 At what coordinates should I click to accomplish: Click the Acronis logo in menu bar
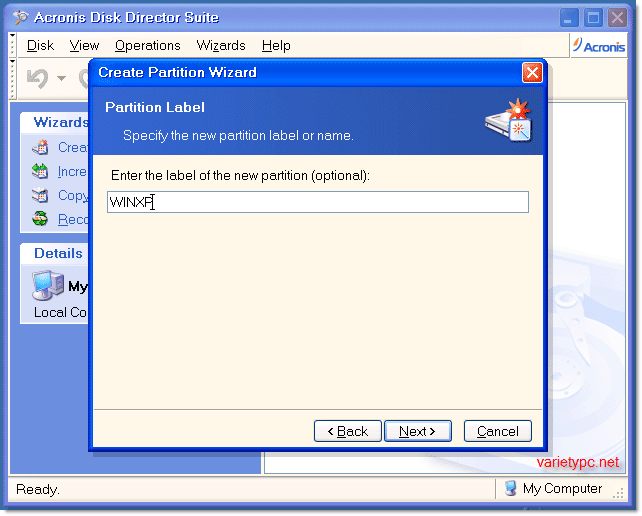tap(599, 46)
